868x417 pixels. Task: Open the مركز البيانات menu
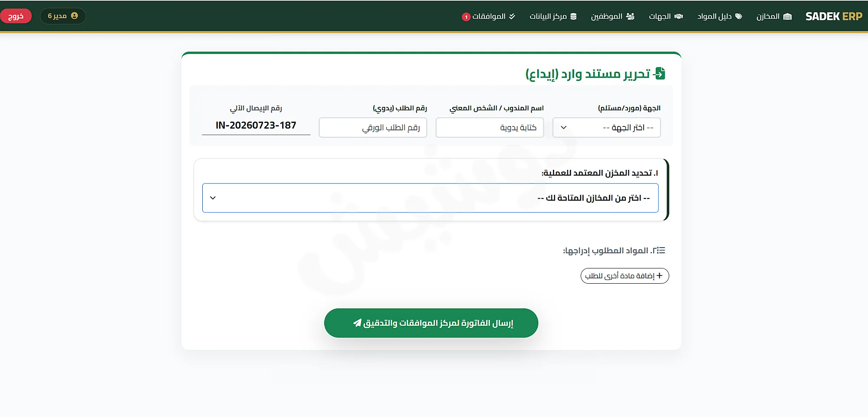(x=553, y=17)
